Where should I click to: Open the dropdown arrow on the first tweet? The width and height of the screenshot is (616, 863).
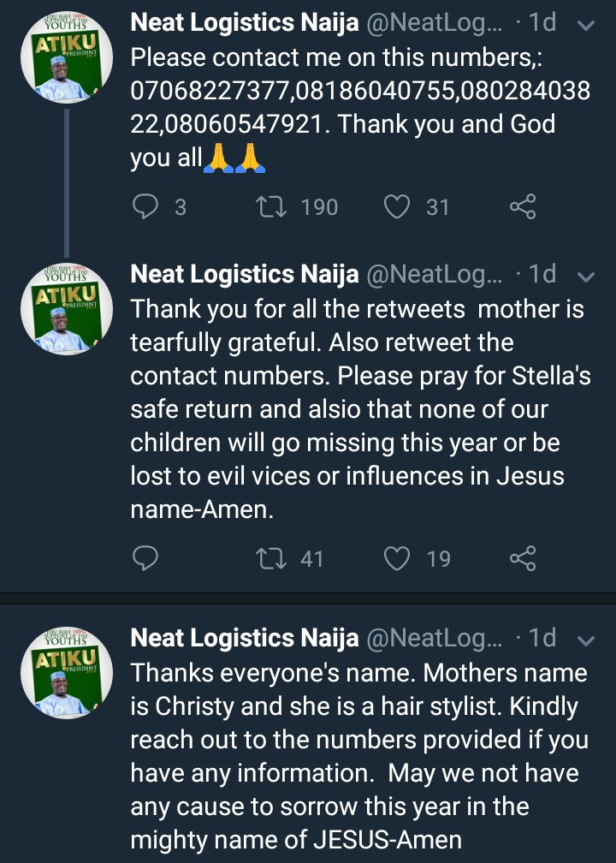[586, 26]
